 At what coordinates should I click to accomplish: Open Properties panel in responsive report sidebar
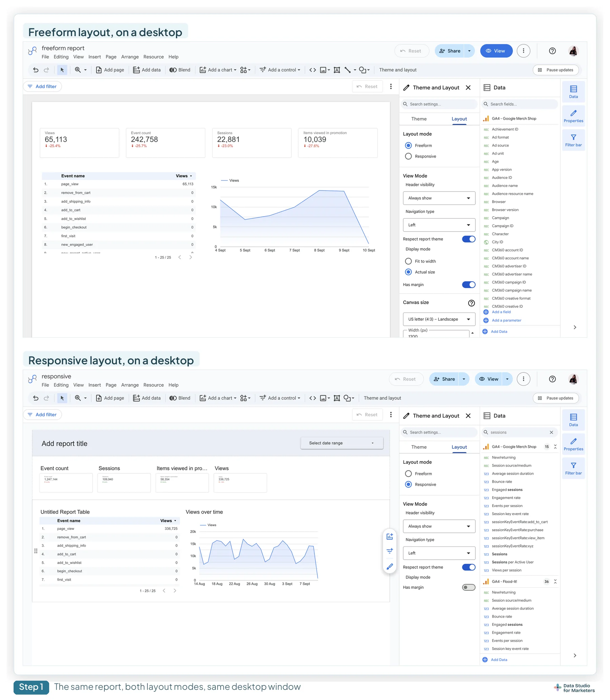573,444
